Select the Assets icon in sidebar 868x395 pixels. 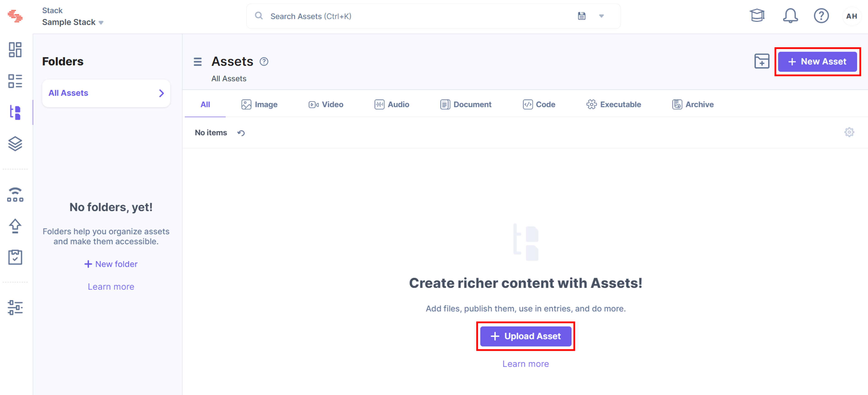click(x=15, y=112)
